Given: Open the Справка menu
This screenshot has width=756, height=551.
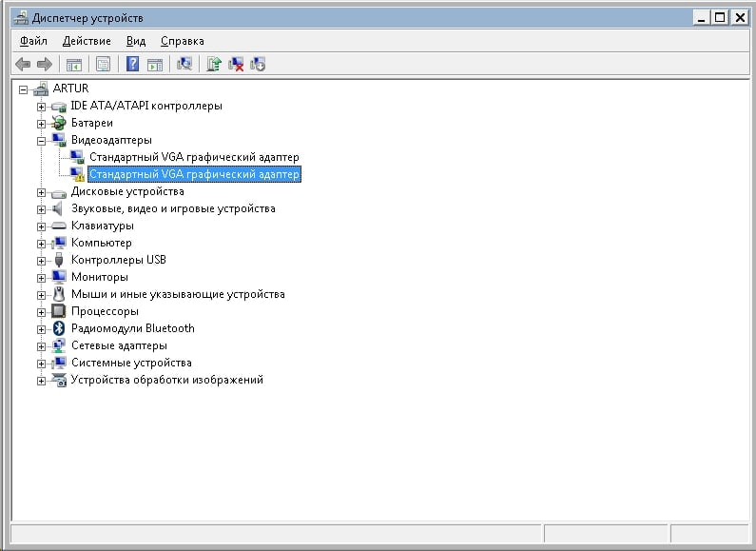Looking at the screenshot, I should pyautogui.click(x=183, y=42).
